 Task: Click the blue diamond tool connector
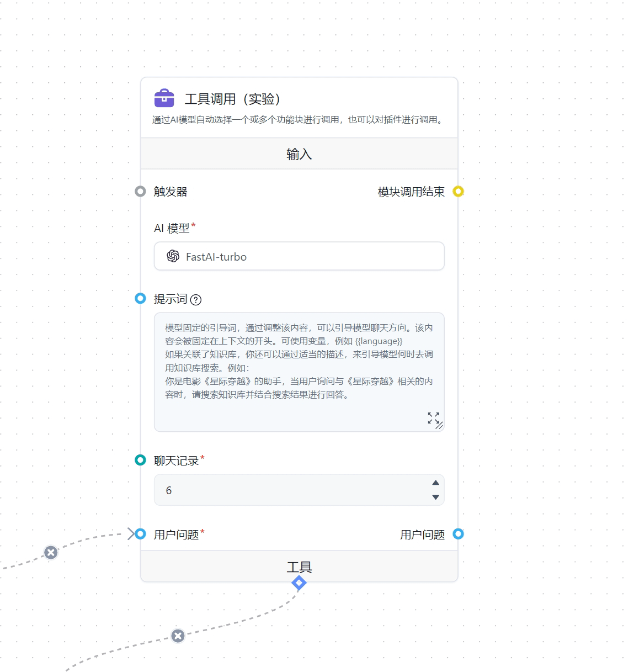point(299,583)
